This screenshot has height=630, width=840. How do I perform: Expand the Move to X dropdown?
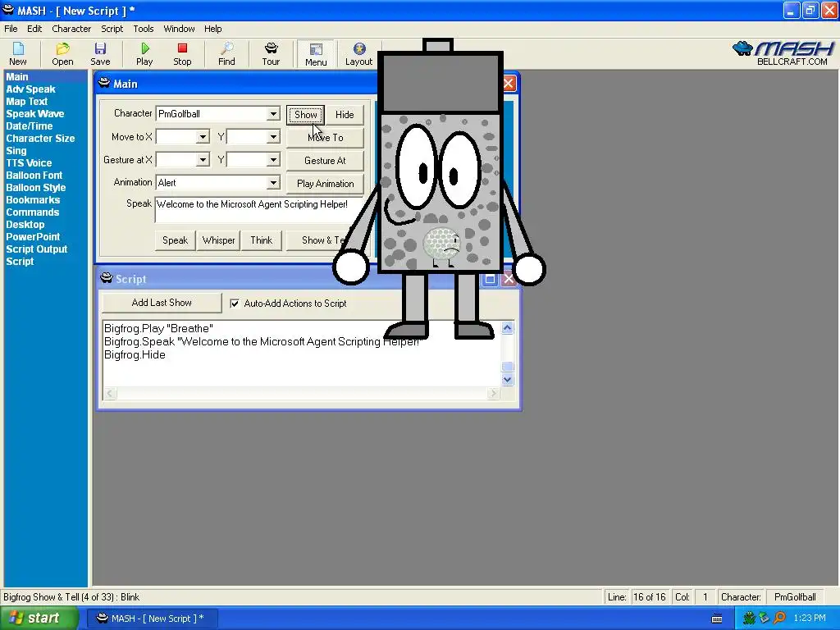pyautogui.click(x=203, y=137)
